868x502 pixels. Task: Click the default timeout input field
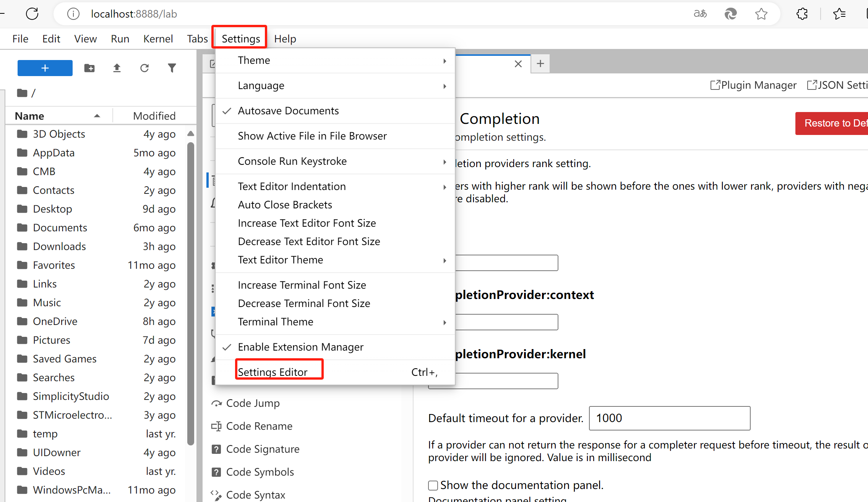669,418
